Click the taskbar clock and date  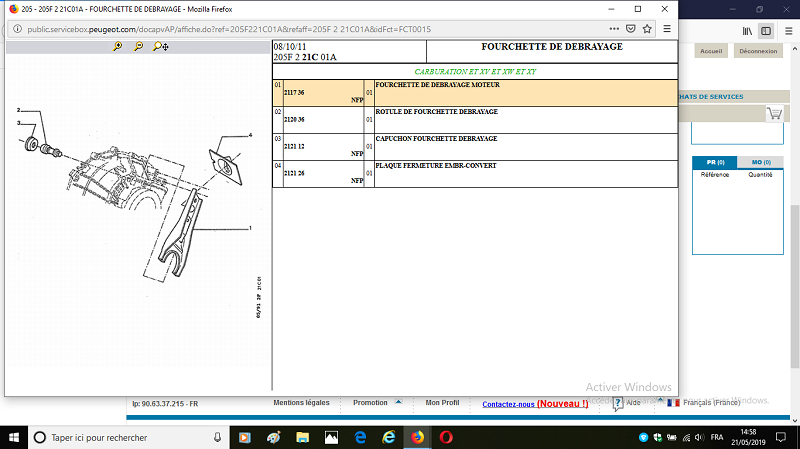pyautogui.click(x=748, y=437)
